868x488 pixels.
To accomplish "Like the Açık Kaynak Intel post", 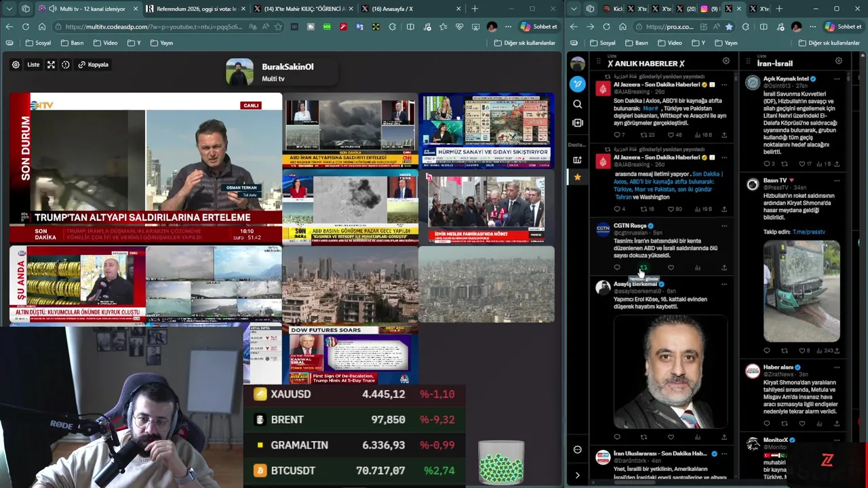I will [x=802, y=164].
